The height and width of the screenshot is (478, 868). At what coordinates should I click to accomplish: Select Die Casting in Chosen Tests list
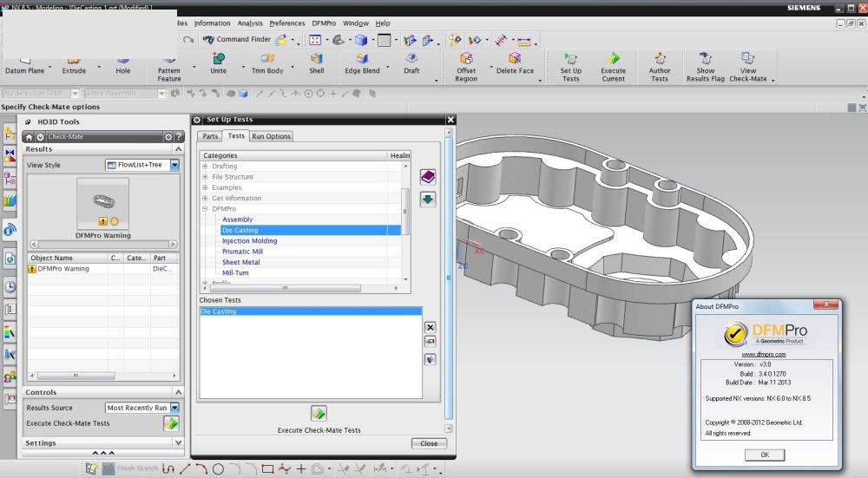(311, 311)
